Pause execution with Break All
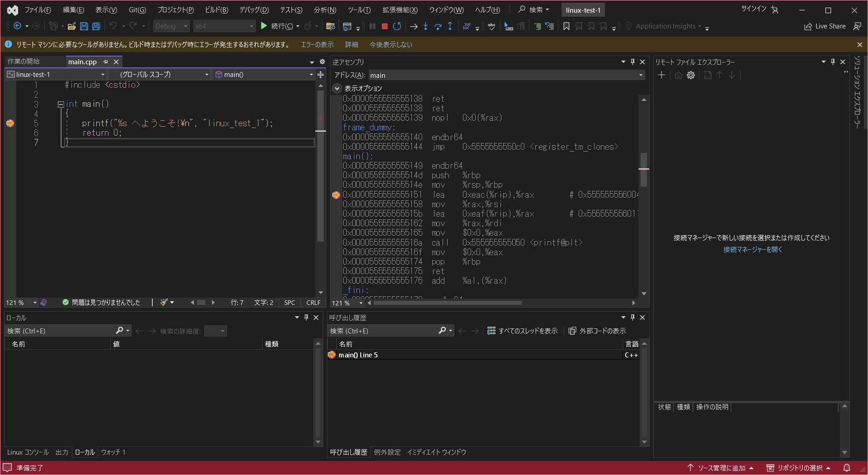 click(372, 26)
